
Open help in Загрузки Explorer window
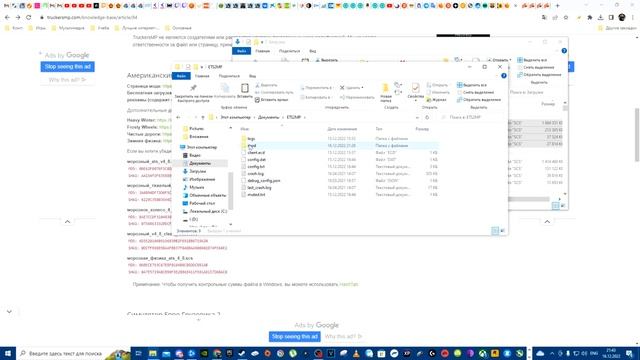[x=564, y=51]
